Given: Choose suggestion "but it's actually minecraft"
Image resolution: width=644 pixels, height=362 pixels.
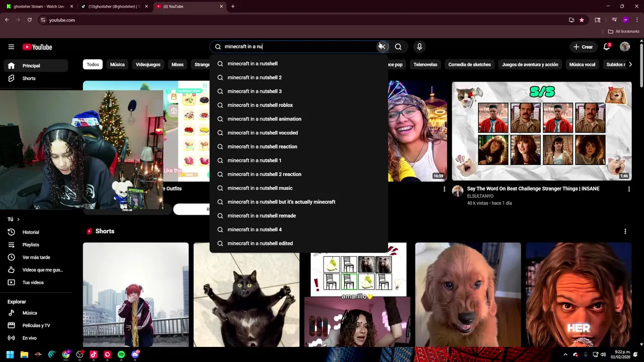Looking at the screenshot, I should [299, 202].
